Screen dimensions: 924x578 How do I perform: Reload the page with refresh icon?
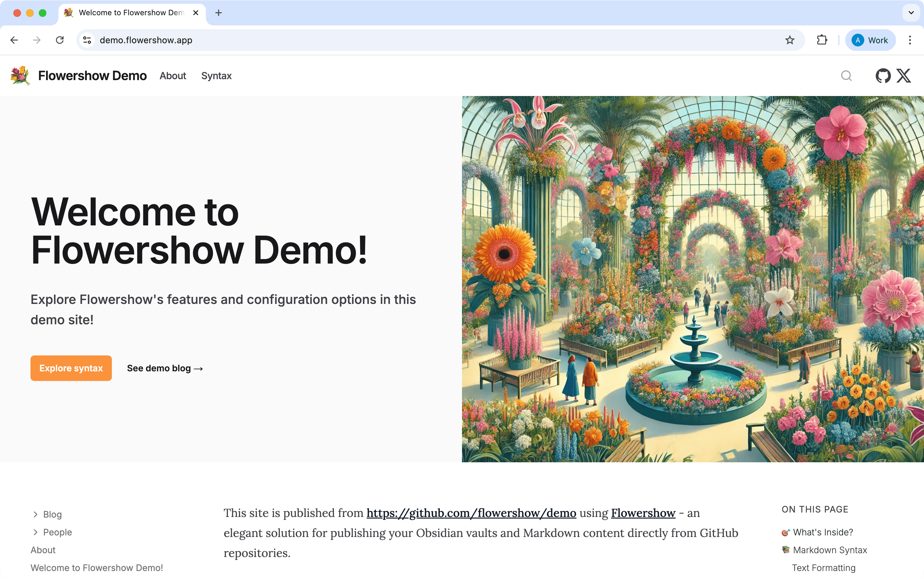pos(60,40)
